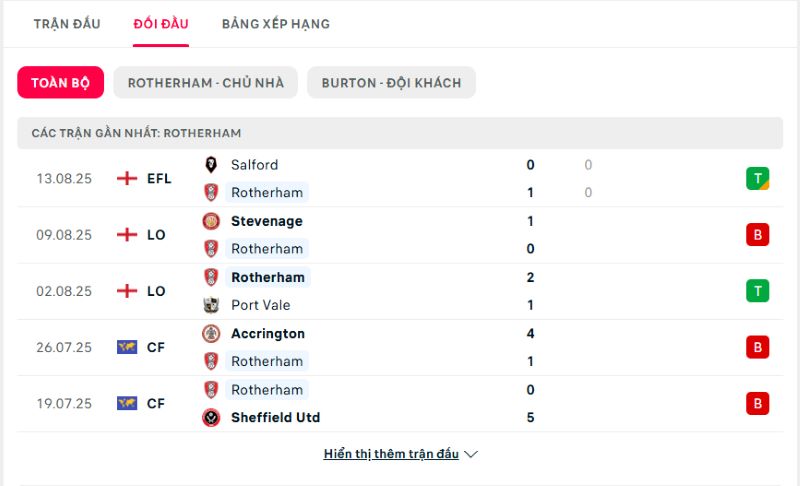The width and height of the screenshot is (800, 486).
Task: Expand Hiển thị thêm trận đấu chevron
Action: (x=471, y=454)
